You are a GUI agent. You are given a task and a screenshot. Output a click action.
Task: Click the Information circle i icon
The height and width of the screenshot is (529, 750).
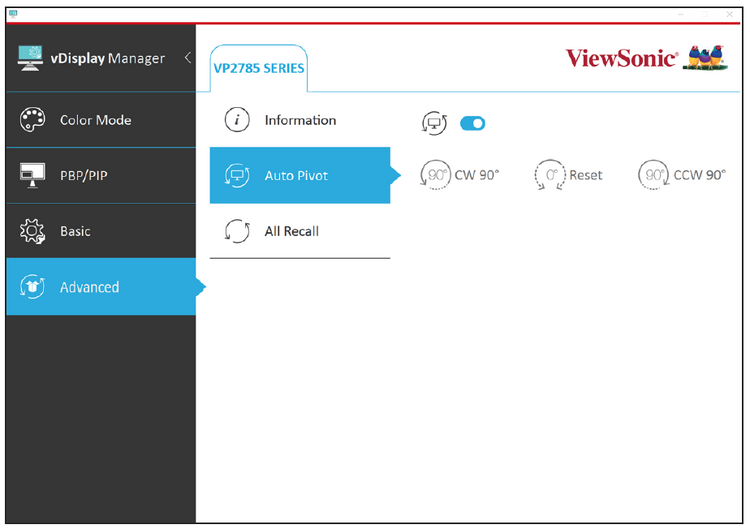tap(237, 120)
